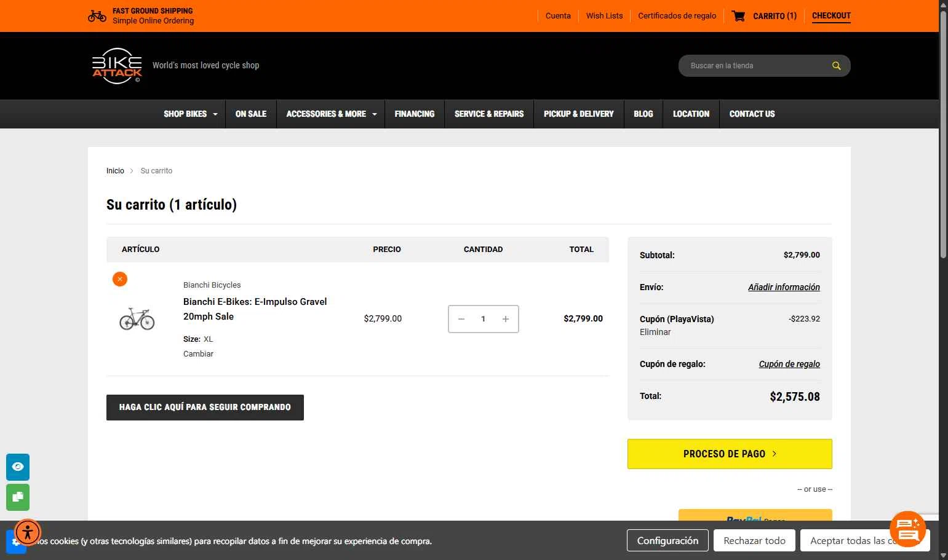948x560 pixels.
Task: Increase quantity with plus button
Action: point(506,319)
